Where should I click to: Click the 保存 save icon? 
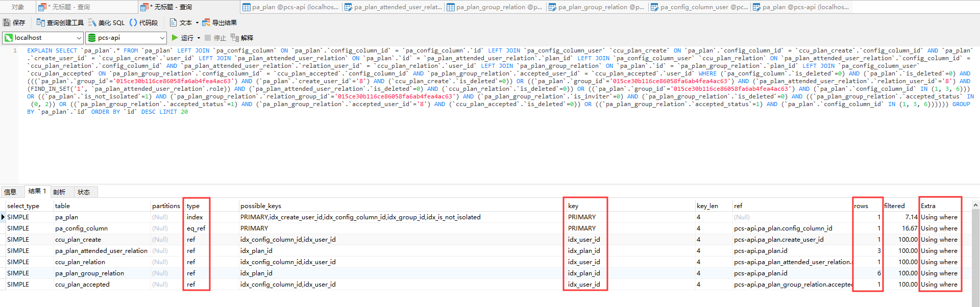(7, 22)
